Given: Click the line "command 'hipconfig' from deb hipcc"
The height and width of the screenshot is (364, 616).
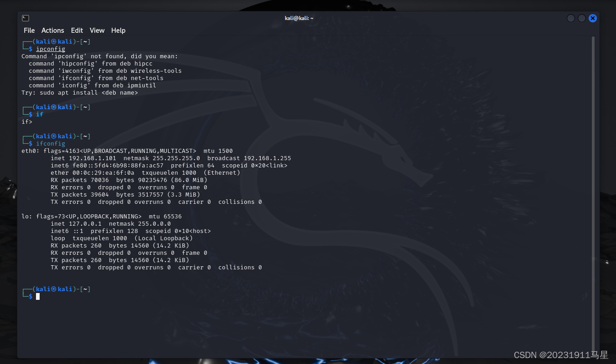Looking at the screenshot, I should click(x=91, y=63).
